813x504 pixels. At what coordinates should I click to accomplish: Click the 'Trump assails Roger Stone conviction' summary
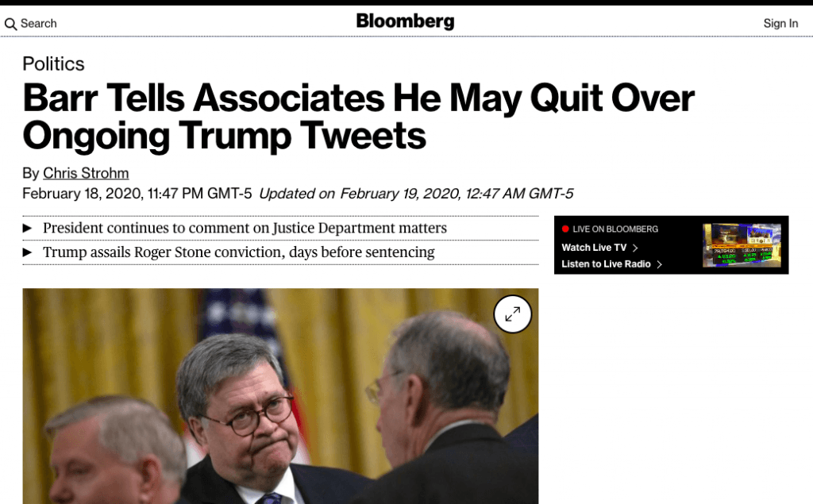(238, 252)
